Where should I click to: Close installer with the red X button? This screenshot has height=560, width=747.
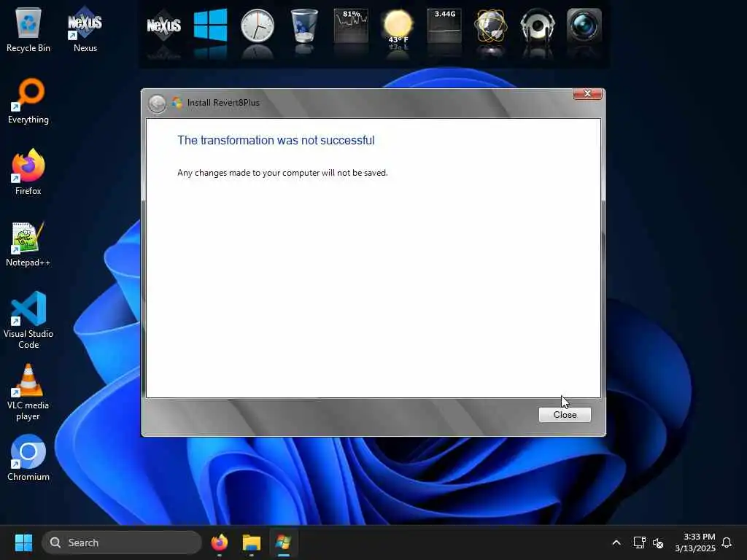587,94
